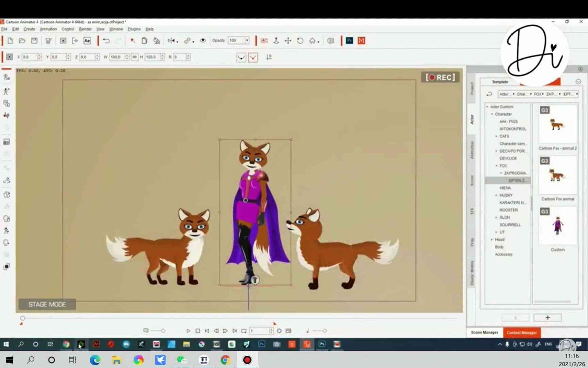Click the back arrow in content browser
588x368 pixels.
tap(489, 94)
